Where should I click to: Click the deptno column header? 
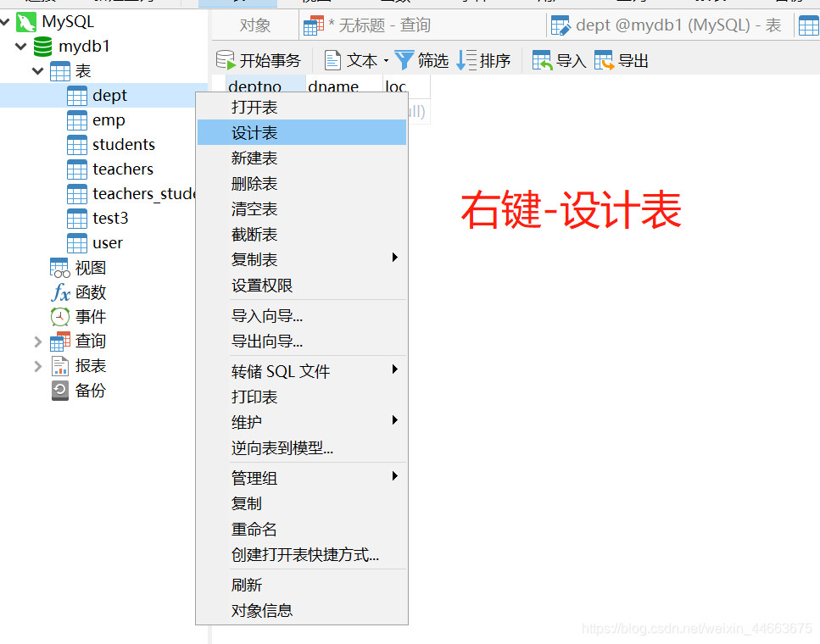(265, 86)
